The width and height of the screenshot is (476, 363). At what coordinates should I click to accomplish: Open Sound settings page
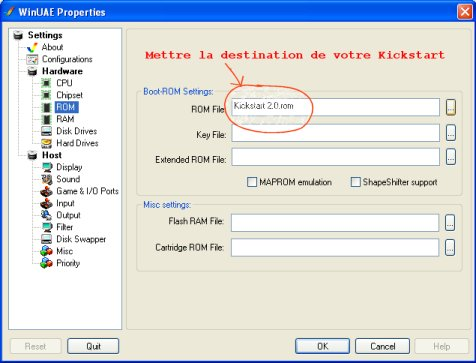tap(68, 179)
